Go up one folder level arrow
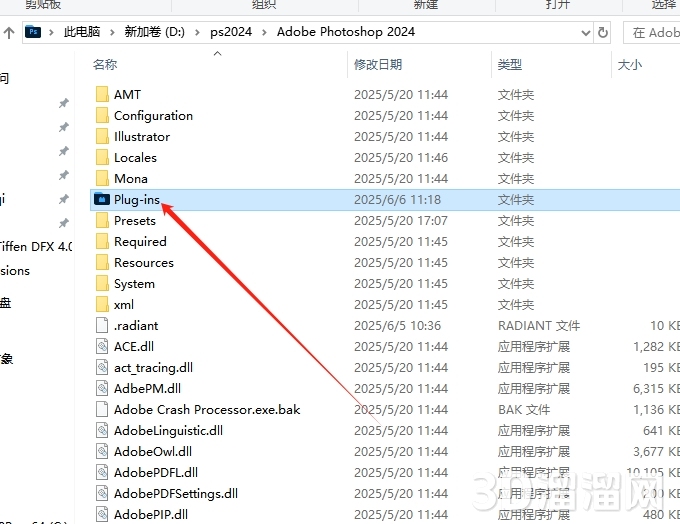 9,33
